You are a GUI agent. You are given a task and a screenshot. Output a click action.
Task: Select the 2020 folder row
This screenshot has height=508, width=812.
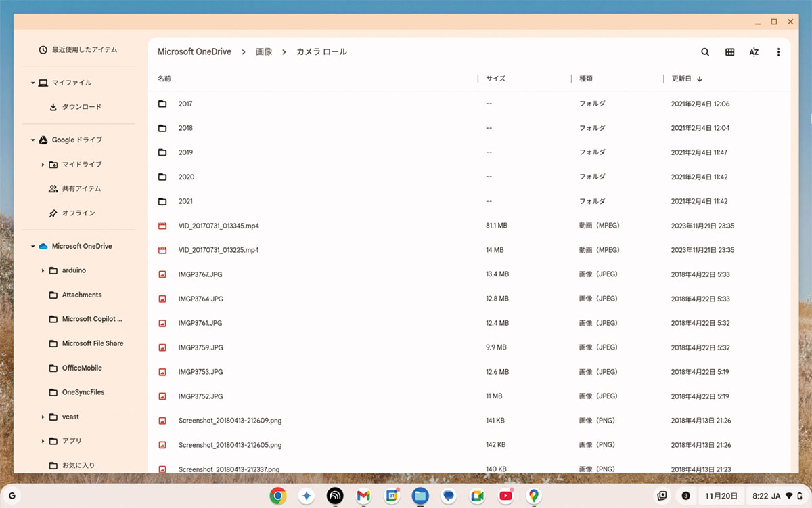469,177
